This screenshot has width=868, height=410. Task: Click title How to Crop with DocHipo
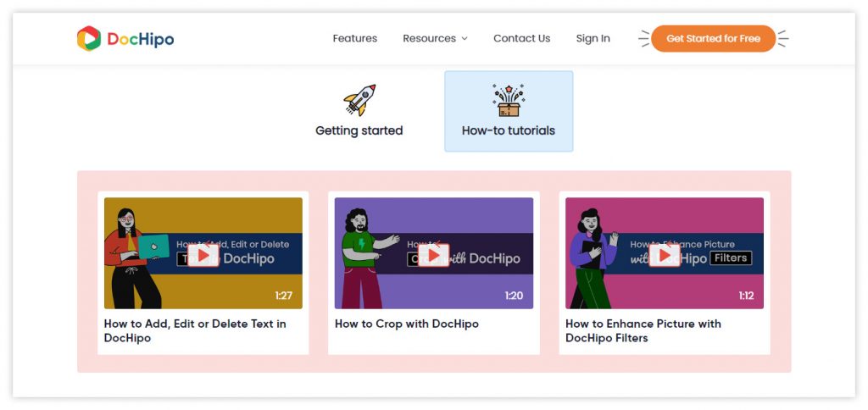pos(407,324)
